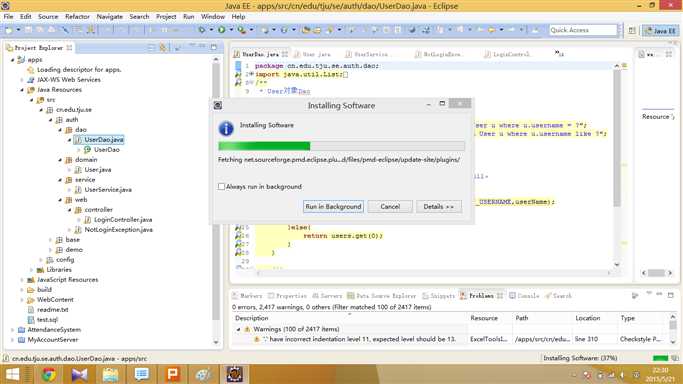Select test.sql in Project Explorer
Screen dimensions: 683x384
47,320
